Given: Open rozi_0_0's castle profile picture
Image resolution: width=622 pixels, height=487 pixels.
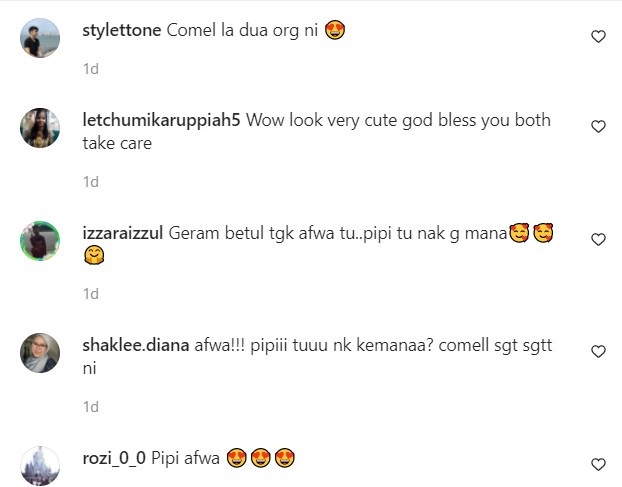Looking at the screenshot, I should (40, 466).
